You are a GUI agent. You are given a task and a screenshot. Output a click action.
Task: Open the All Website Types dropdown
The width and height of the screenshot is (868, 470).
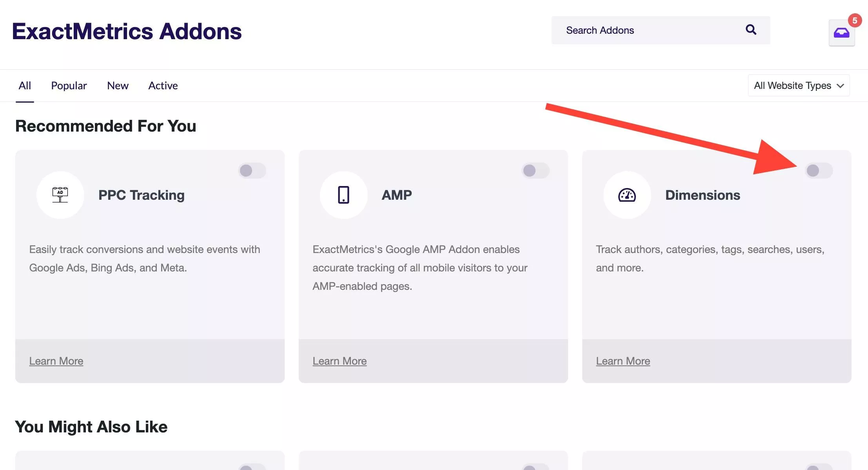point(799,85)
